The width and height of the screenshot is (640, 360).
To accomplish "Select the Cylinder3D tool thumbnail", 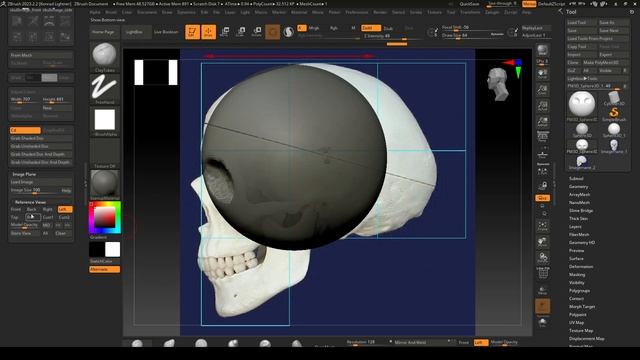I will click(x=613, y=98).
